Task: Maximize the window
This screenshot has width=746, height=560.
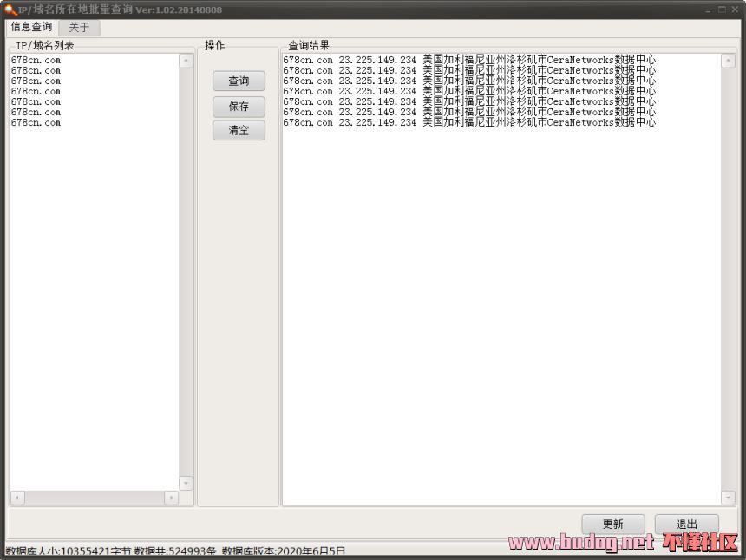Action: [x=723, y=10]
